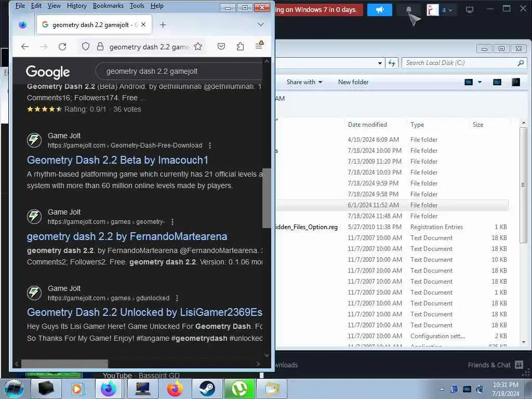Switch Steam to Big Picture monitor icon
The image size is (532, 399).
pyautogui.click(x=470, y=10)
